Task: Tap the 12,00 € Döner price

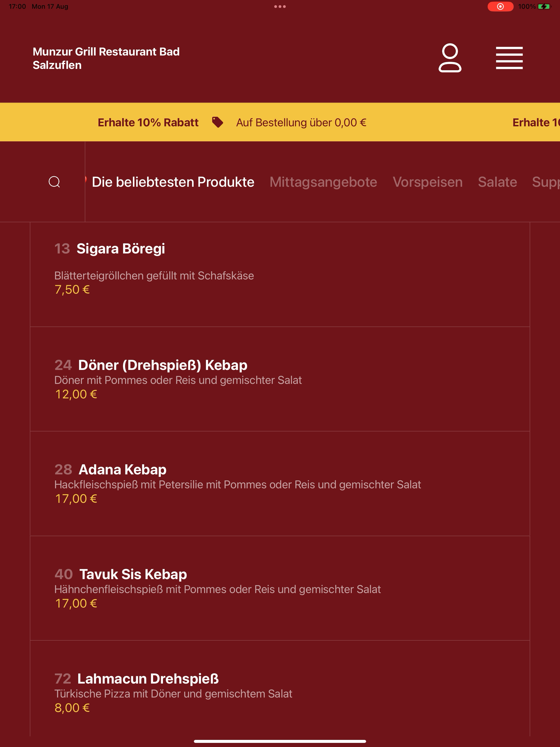Action: point(76,394)
